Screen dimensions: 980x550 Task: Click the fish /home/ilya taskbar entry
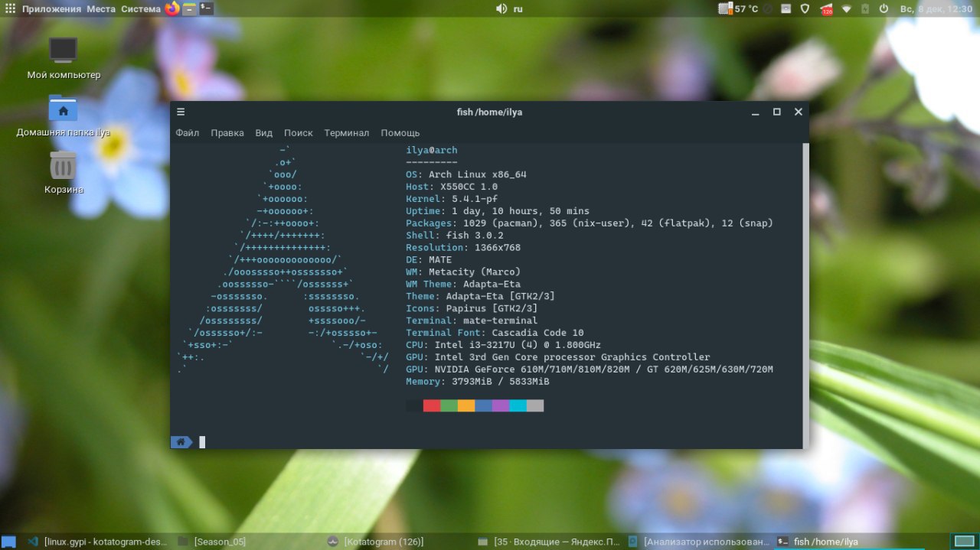(848, 542)
